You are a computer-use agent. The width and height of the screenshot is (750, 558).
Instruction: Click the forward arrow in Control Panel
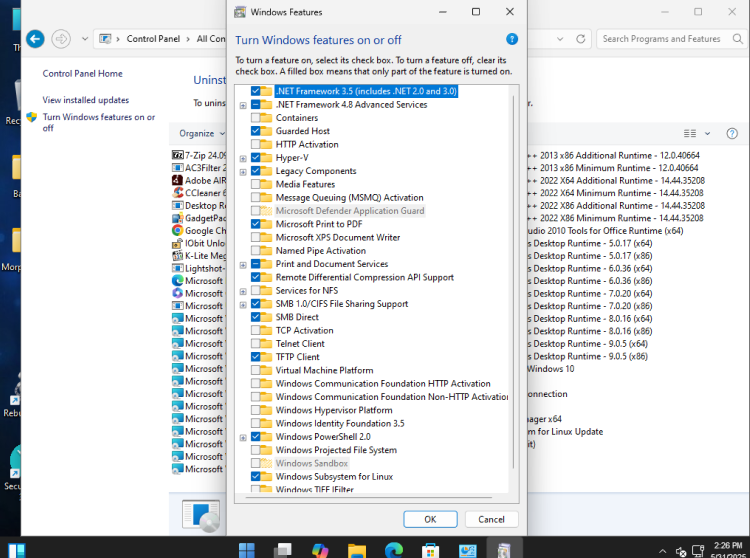coord(61,39)
